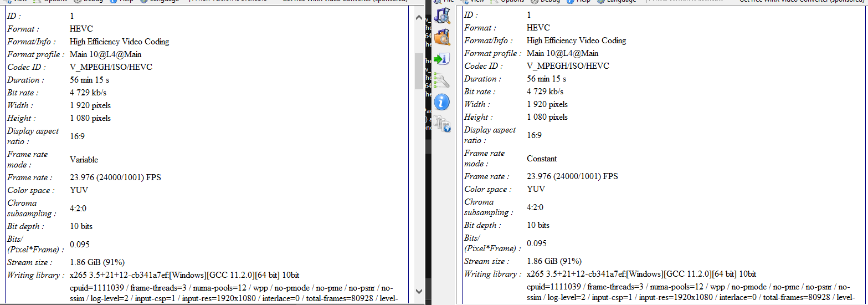Click '16:9' aspect ratio in right window

coord(534,135)
